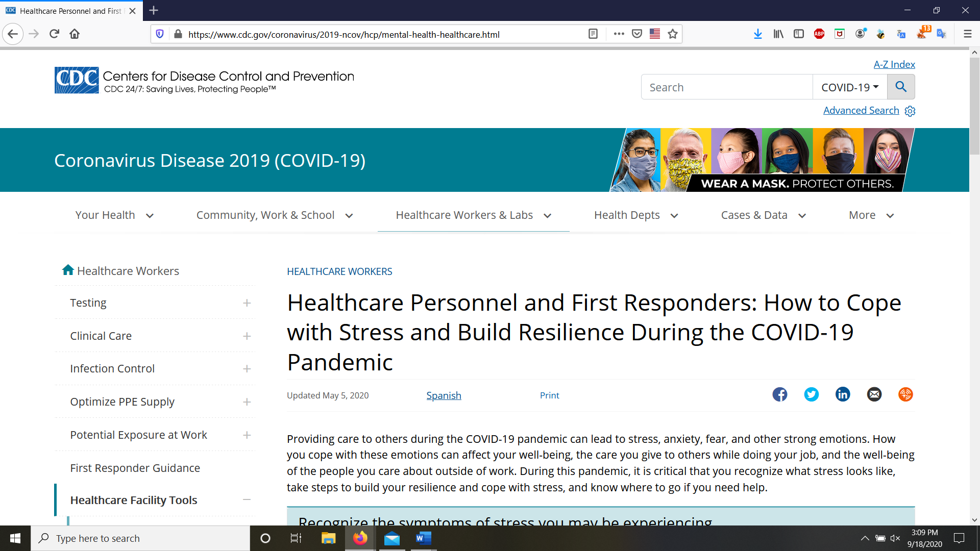980x551 pixels.
Task: Click the A-Z Index link
Action: [894, 64]
